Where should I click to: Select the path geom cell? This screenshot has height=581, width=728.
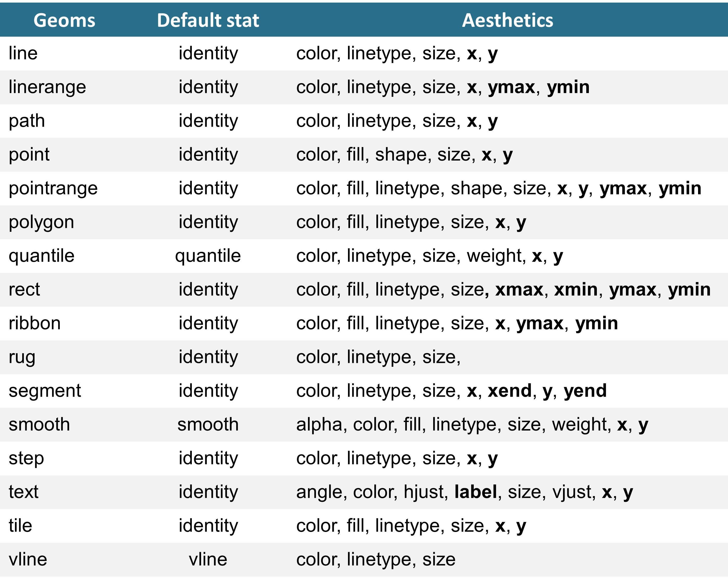coord(27,121)
